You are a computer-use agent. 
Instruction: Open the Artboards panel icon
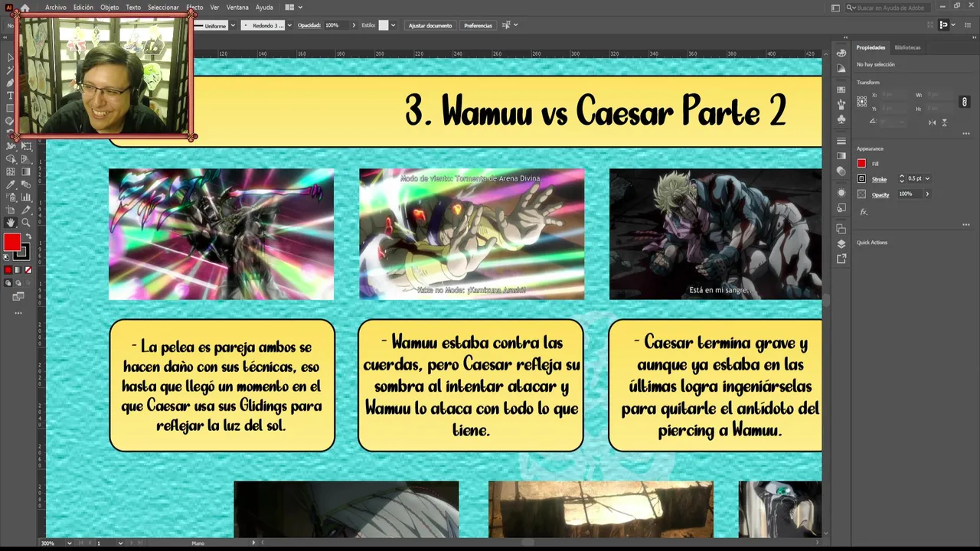(x=841, y=230)
